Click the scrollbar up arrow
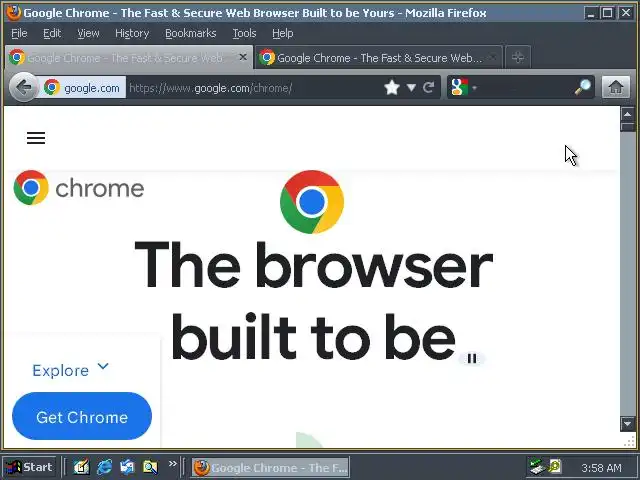The height and width of the screenshot is (480, 640). [627, 114]
